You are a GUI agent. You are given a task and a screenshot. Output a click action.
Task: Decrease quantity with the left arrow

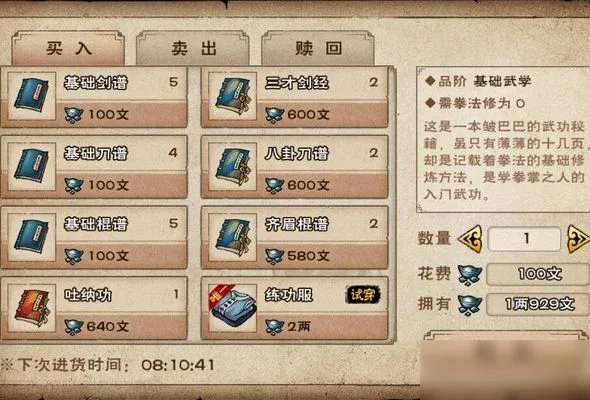coord(470,239)
